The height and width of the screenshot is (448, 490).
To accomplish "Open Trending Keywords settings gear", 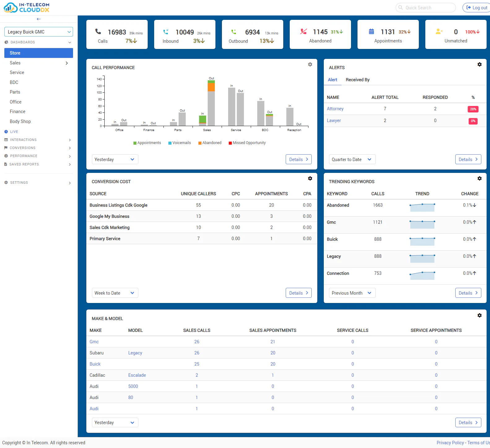I will 479,178.
